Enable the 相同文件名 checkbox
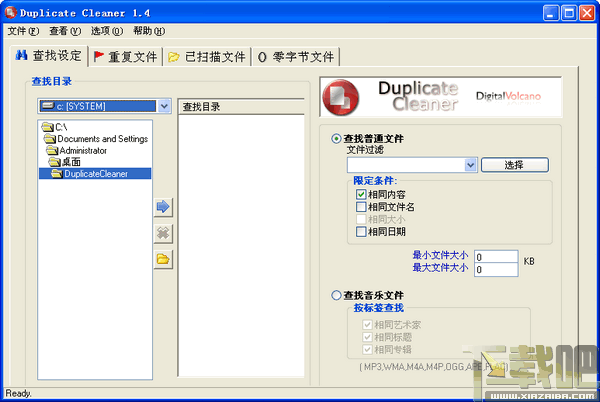600x402 pixels. click(x=361, y=207)
